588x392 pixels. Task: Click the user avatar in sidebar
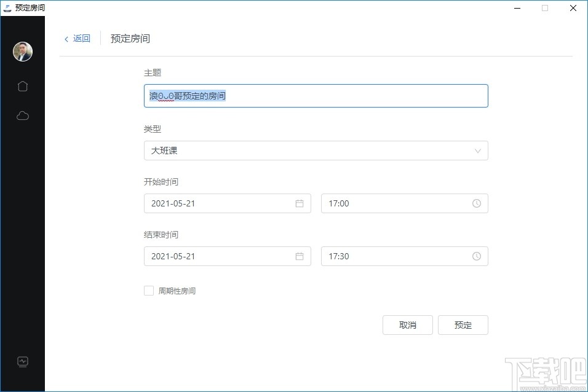tap(23, 52)
